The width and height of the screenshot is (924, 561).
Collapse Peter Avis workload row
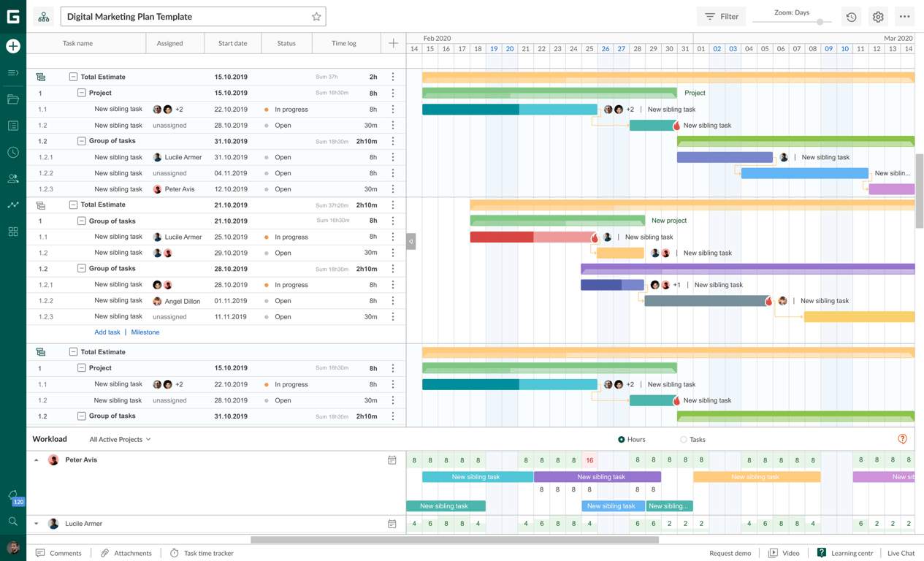click(36, 459)
